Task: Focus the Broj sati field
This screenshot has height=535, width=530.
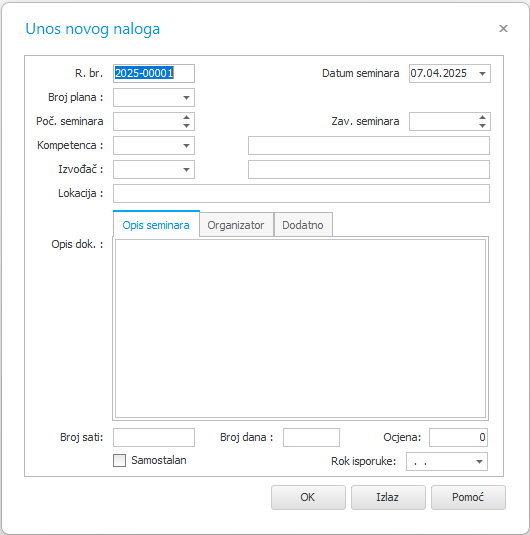Action: [x=154, y=437]
